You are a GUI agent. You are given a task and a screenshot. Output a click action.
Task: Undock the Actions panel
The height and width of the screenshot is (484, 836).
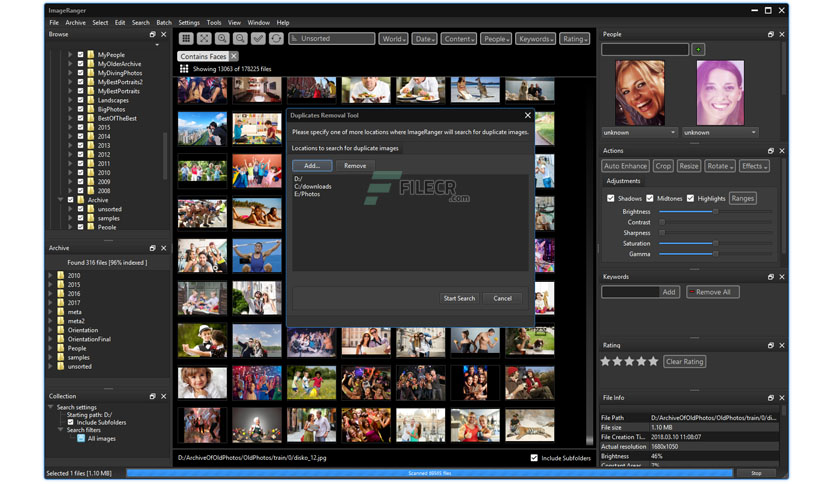(x=770, y=151)
